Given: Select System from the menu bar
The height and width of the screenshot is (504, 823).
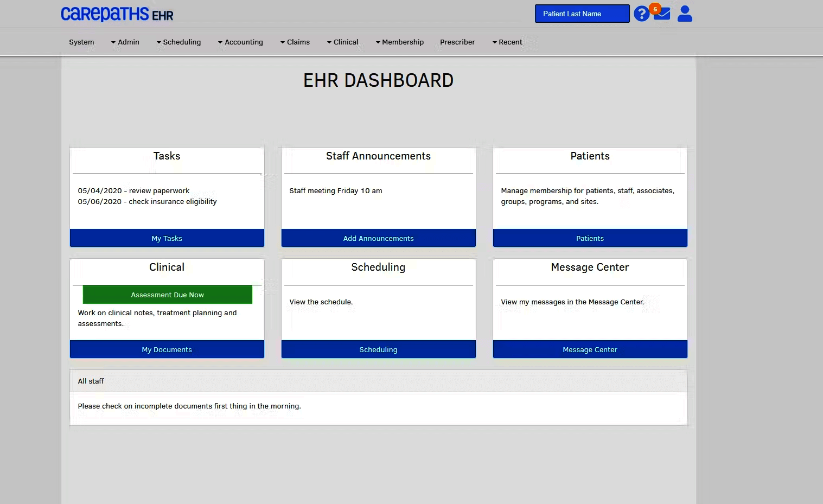Looking at the screenshot, I should [x=81, y=42].
